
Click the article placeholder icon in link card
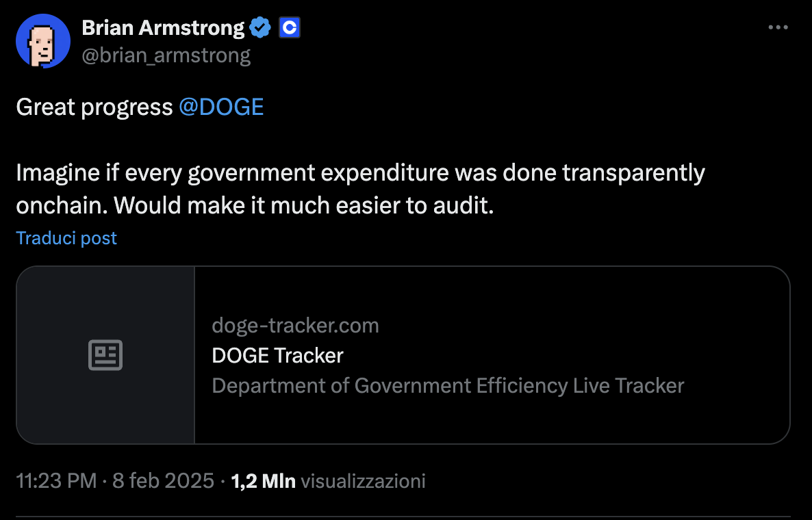[105, 355]
